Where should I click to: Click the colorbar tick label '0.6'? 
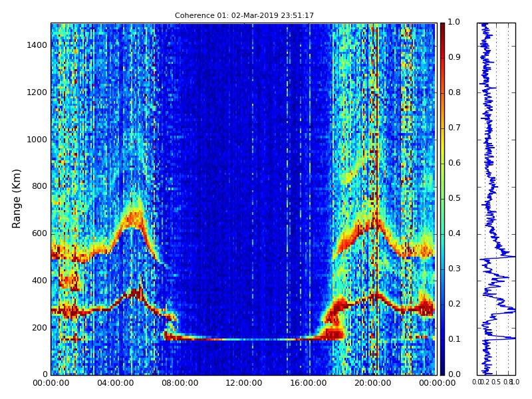click(454, 163)
